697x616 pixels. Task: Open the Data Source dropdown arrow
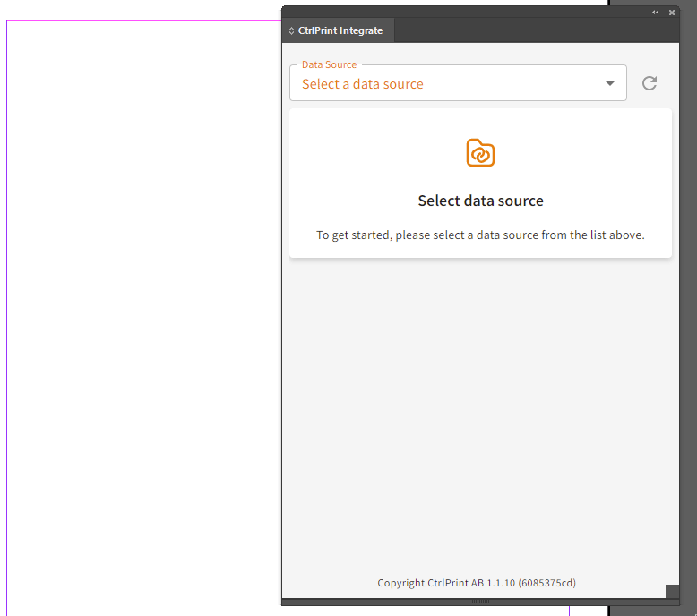(x=610, y=84)
